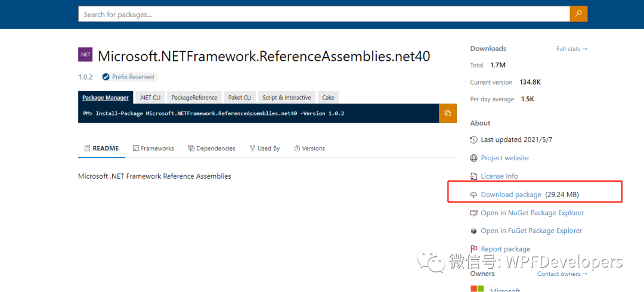
Task: Click the NuGet Package Explorer icon
Action: tap(473, 213)
